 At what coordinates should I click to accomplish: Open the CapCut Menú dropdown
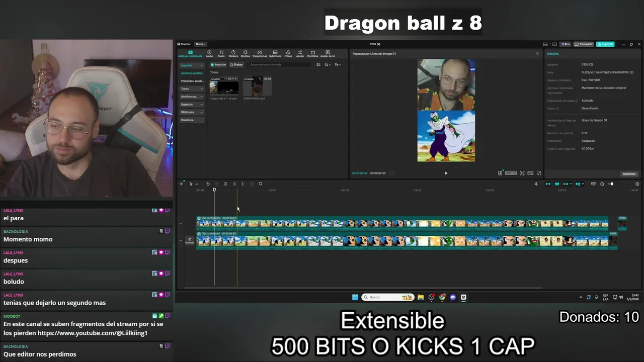pyautogui.click(x=200, y=44)
